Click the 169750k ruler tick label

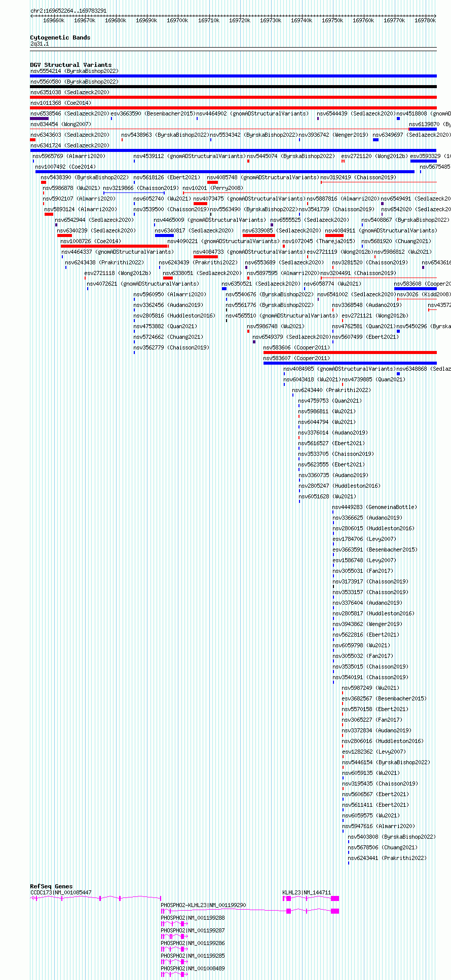(332, 20)
